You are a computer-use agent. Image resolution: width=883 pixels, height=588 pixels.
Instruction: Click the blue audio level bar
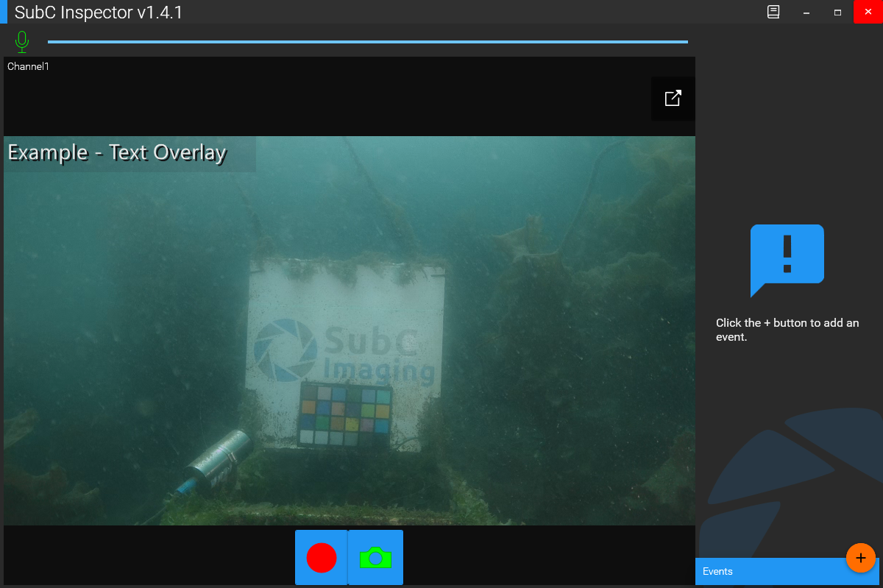[x=368, y=42]
